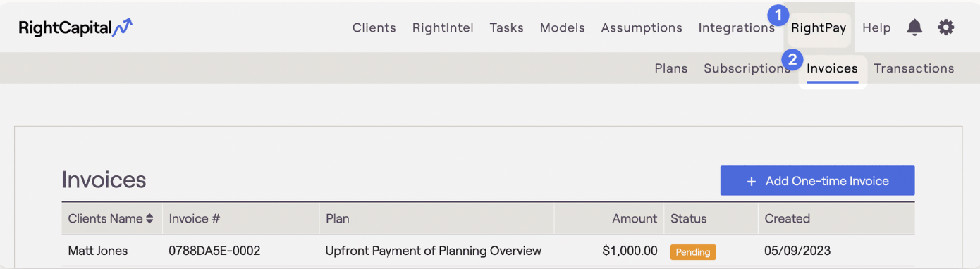Open Assumptions in the top navigation
This screenshot has height=269, width=980.
tap(642, 28)
